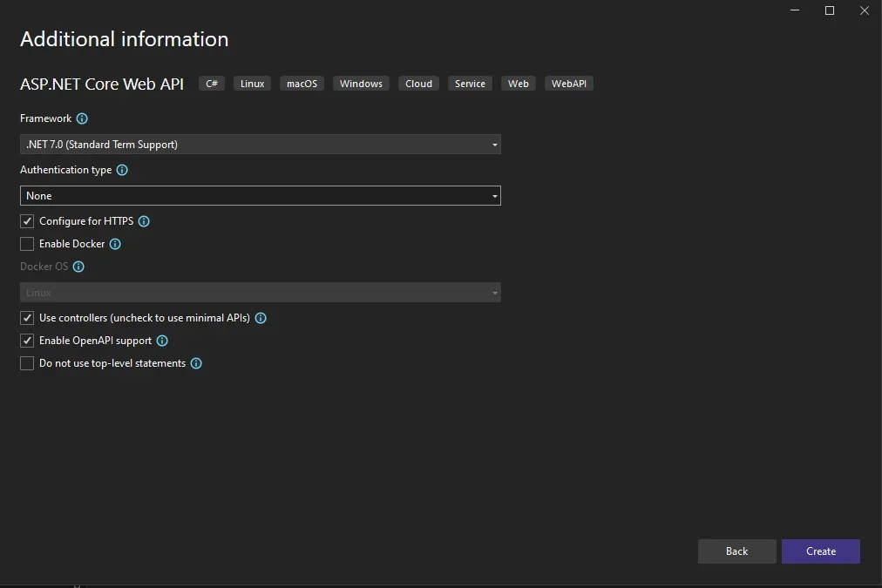The width and height of the screenshot is (882, 588).
Task: Click the Create button
Action: [x=820, y=551]
